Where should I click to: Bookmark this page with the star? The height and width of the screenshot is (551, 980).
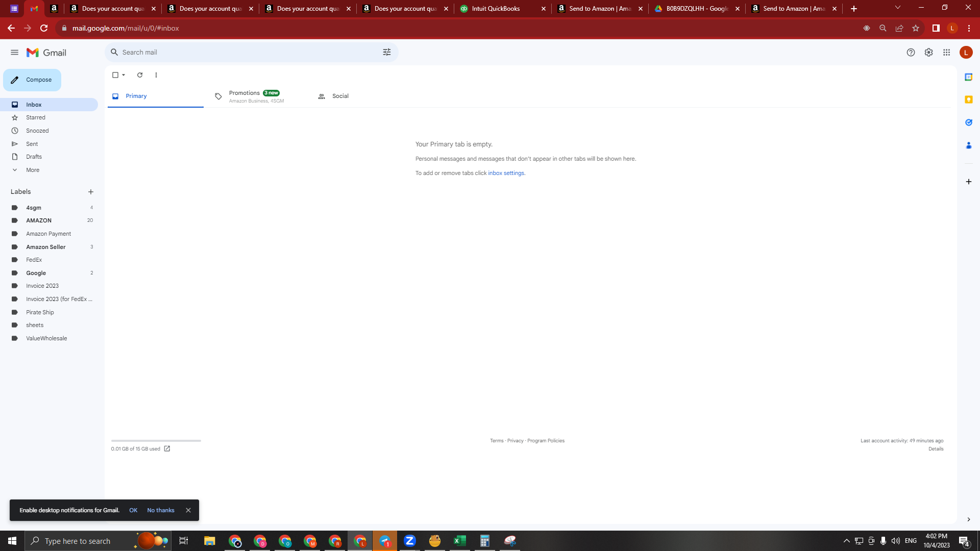click(916, 28)
